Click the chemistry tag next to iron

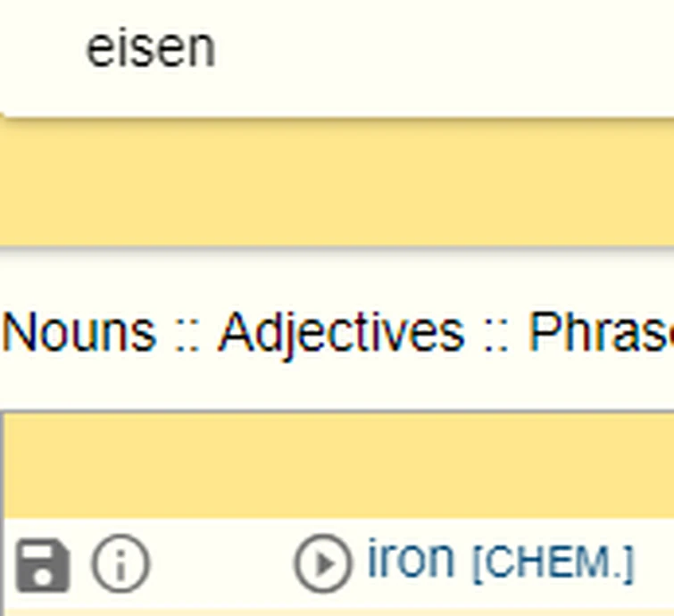click(x=553, y=563)
